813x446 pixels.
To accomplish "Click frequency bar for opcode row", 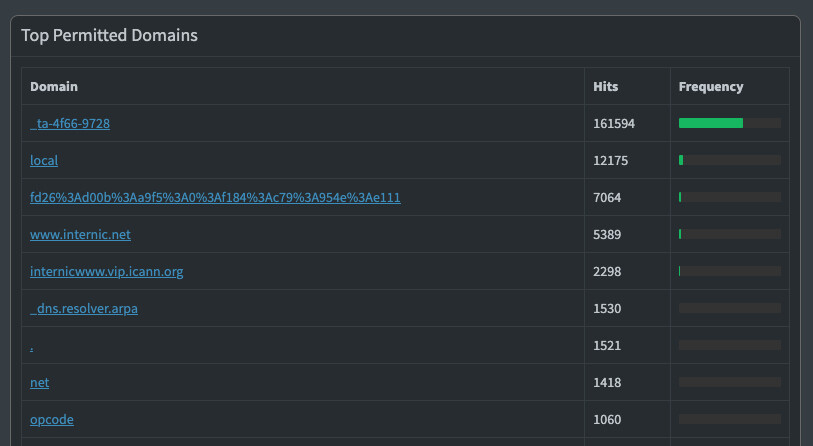I will 730,419.
